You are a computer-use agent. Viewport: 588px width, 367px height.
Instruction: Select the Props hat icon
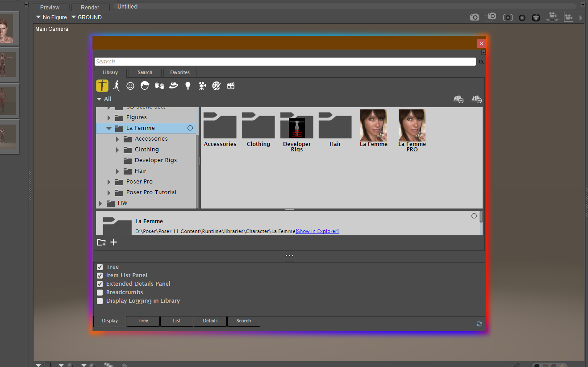click(x=174, y=86)
